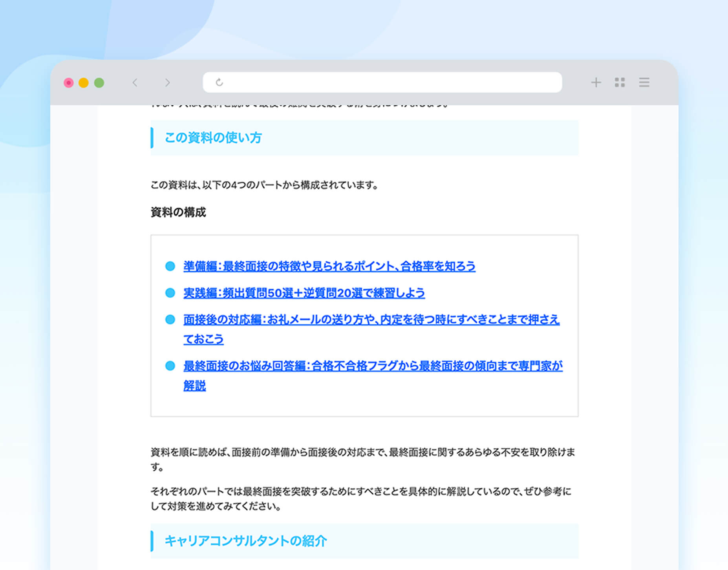Click the yellow minimize window dot
The height and width of the screenshot is (570, 728).
[84, 83]
